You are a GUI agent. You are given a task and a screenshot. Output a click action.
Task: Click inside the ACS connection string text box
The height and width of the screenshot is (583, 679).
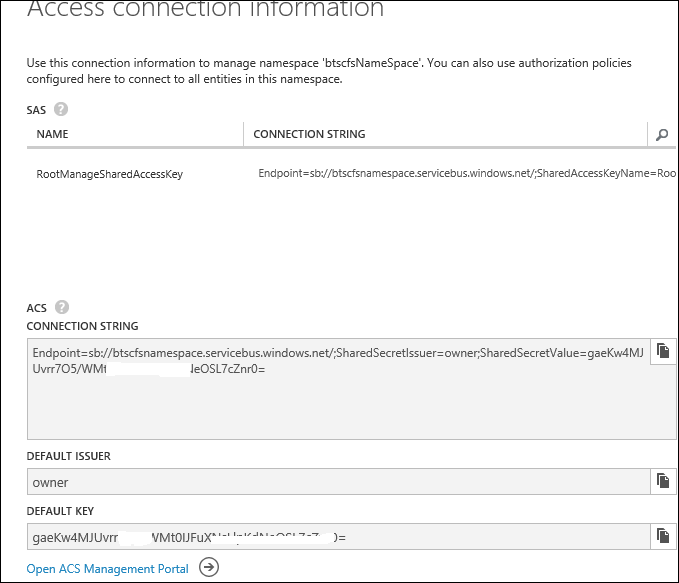(x=339, y=389)
